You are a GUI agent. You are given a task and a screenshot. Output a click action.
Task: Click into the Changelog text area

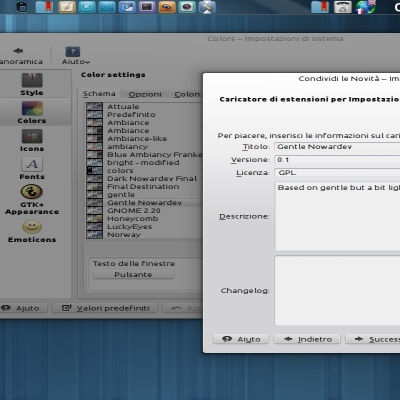[x=337, y=291]
